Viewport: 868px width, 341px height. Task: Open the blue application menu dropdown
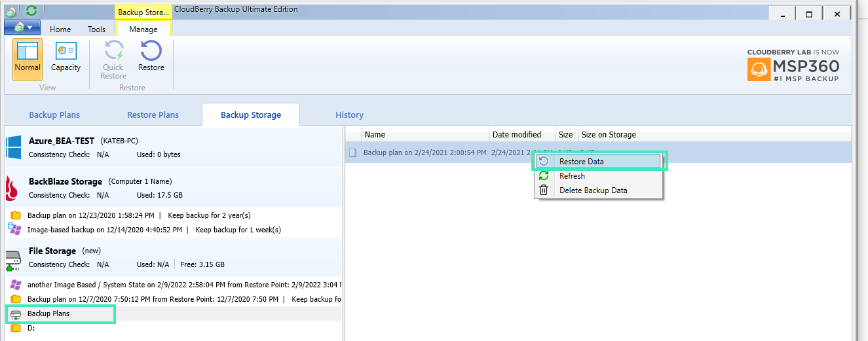22,27
